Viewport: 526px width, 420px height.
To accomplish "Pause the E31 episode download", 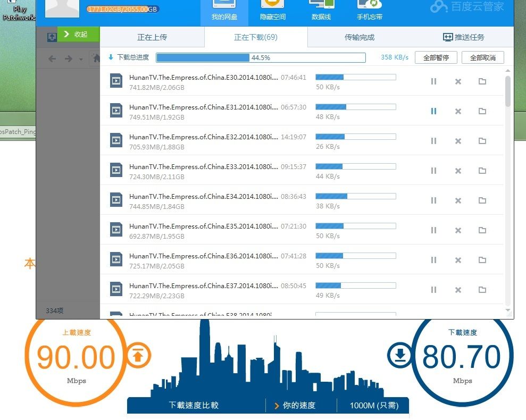I will (433, 111).
